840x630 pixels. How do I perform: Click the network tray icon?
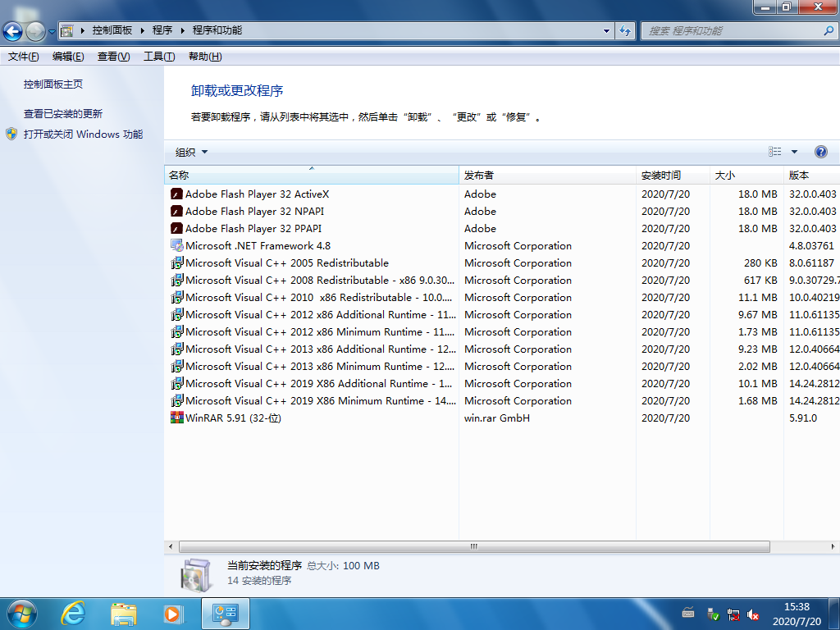coord(733,614)
